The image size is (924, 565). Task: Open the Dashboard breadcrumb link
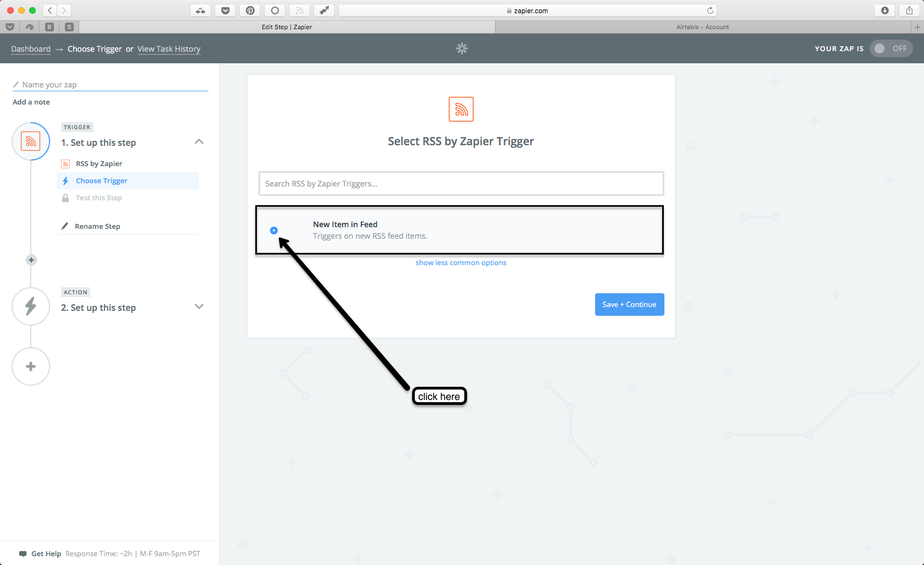pyautogui.click(x=31, y=49)
